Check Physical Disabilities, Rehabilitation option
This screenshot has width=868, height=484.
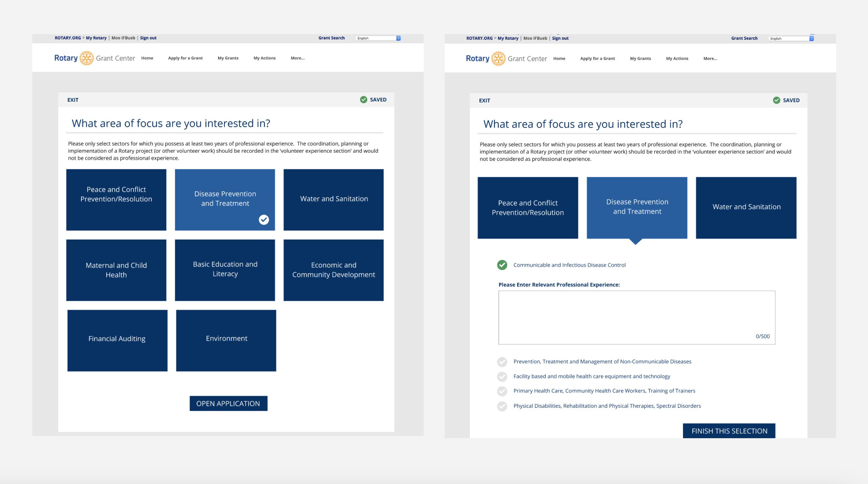click(x=502, y=406)
